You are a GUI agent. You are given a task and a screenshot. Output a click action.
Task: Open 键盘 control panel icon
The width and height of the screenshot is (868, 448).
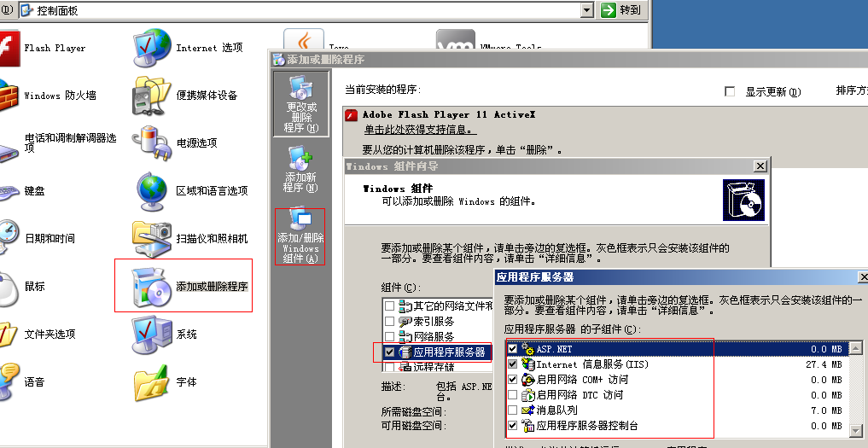(x=9, y=192)
